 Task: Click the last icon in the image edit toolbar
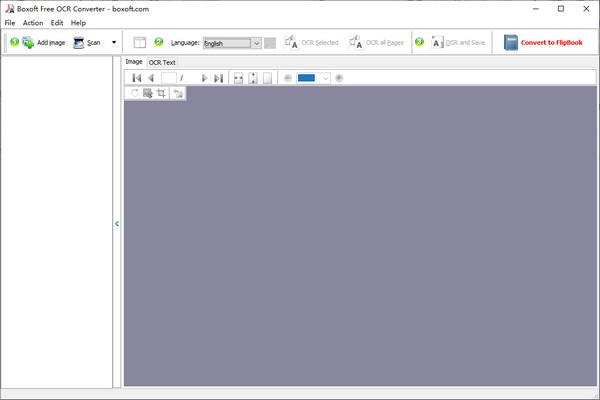coord(178,93)
